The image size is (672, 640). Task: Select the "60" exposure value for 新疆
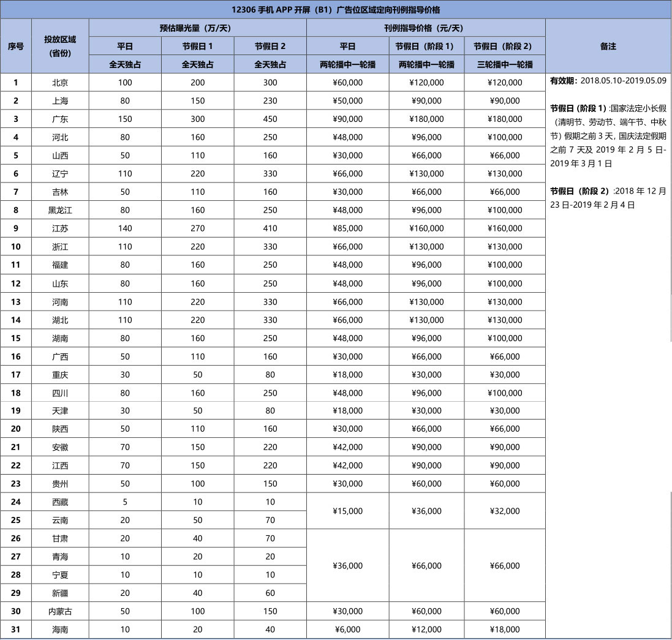(x=270, y=593)
